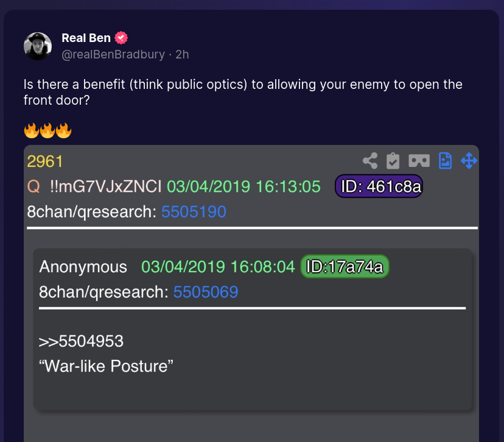This screenshot has width=504, height=442.
Task: Open qresearch link 5505069
Action: pyautogui.click(x=206, y=292)
